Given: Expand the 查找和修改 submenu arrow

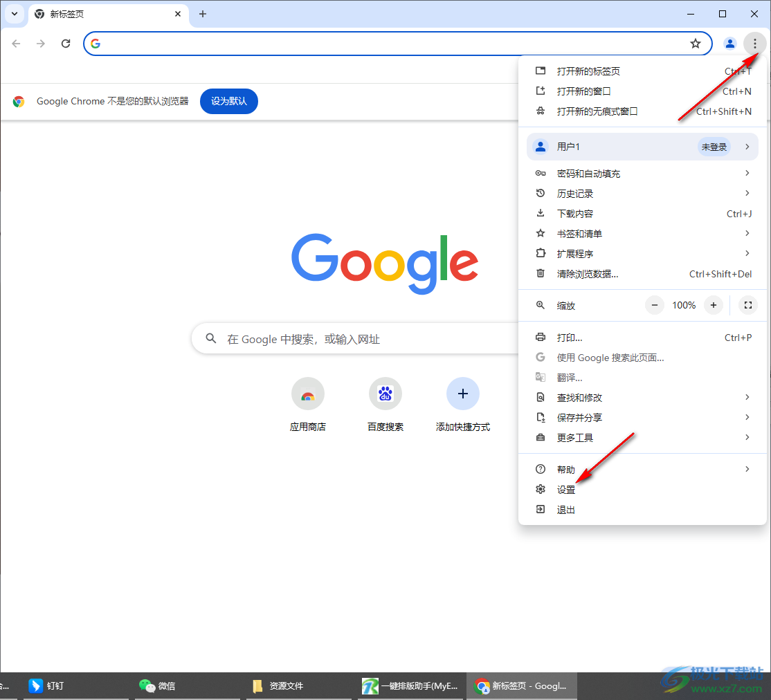Looking at the screenshot, I should coord(747,397).
